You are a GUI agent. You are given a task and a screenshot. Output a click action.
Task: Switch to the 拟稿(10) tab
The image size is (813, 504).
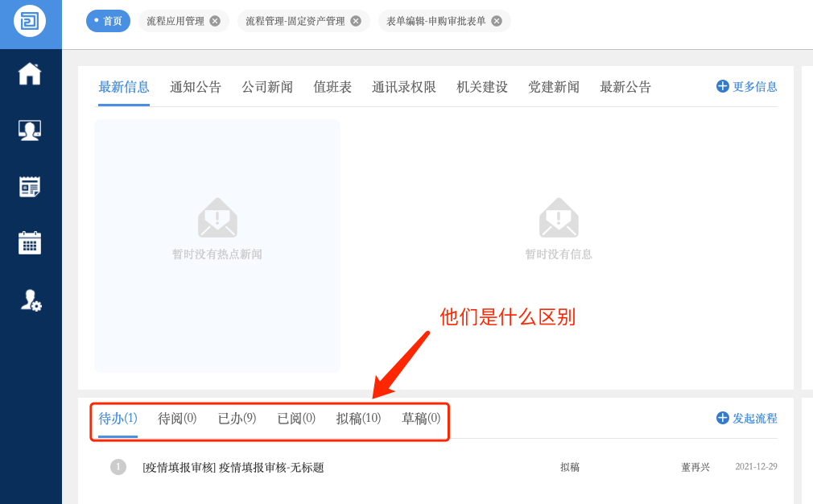tap(358, 418)
